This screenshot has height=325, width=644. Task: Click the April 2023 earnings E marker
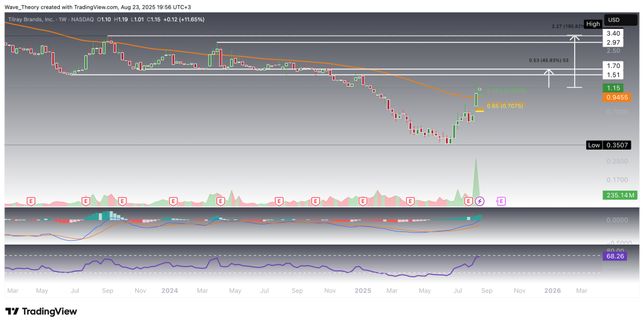30,201
